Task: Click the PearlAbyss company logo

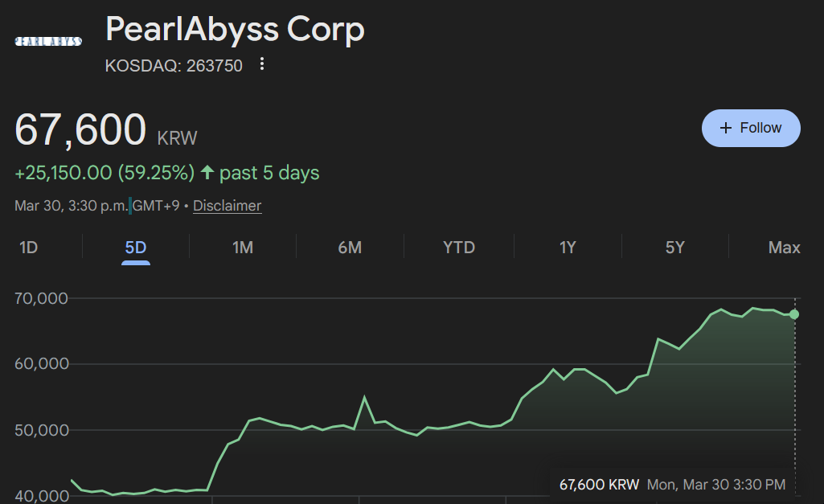Action: [x=48, y=42]
